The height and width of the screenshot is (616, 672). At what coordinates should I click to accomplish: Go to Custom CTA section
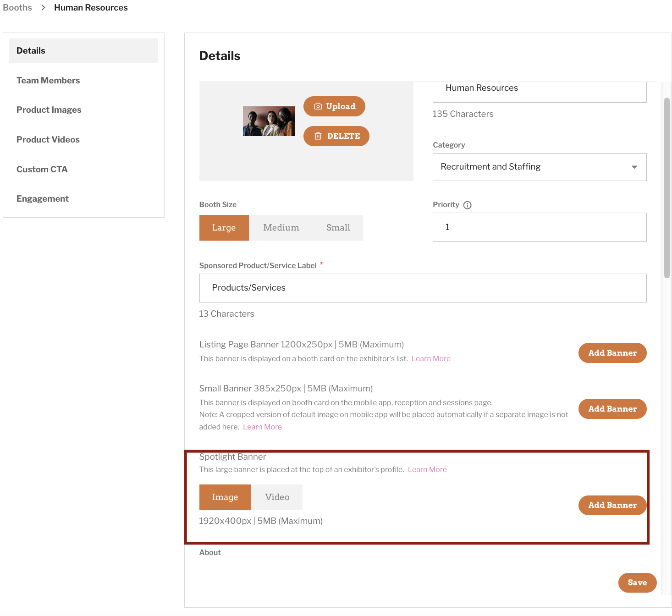click(x=42, y=170)
